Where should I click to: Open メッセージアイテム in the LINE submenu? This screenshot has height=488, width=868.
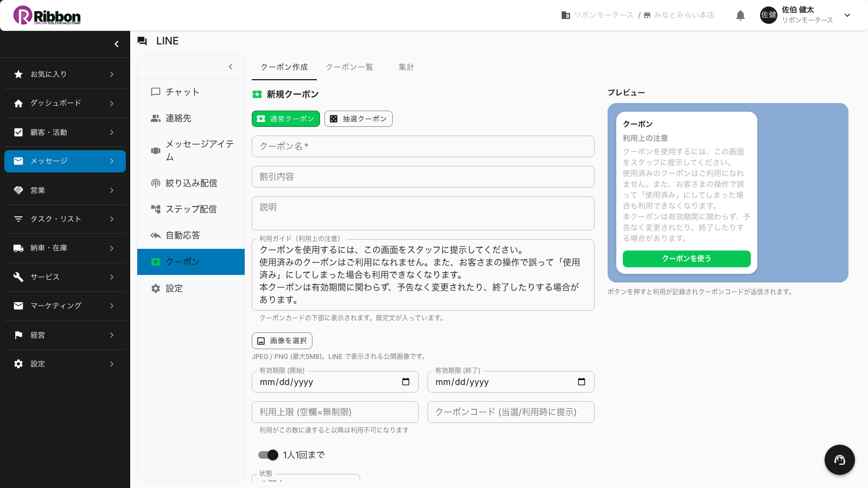[191, 151]
